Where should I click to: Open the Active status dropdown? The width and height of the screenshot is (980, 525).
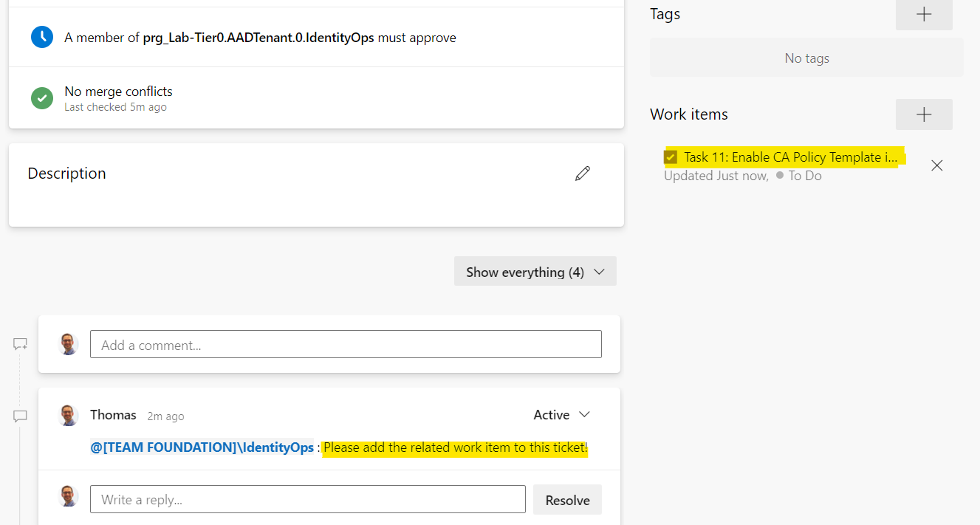tap(562, 415)
